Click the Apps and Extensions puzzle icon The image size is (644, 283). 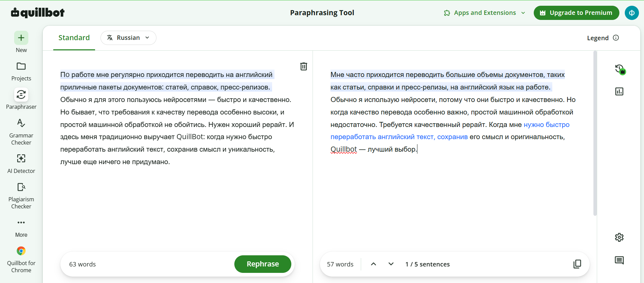447,13
